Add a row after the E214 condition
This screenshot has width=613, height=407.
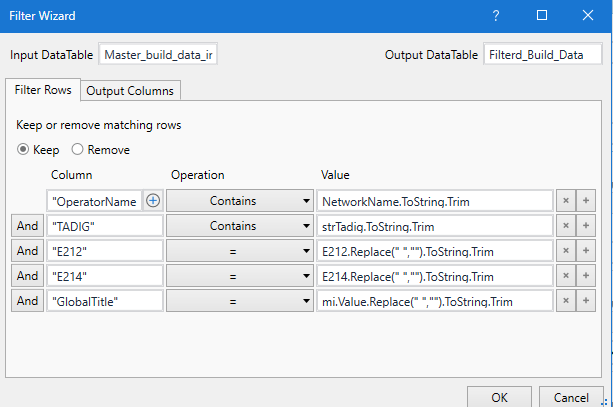588,275
